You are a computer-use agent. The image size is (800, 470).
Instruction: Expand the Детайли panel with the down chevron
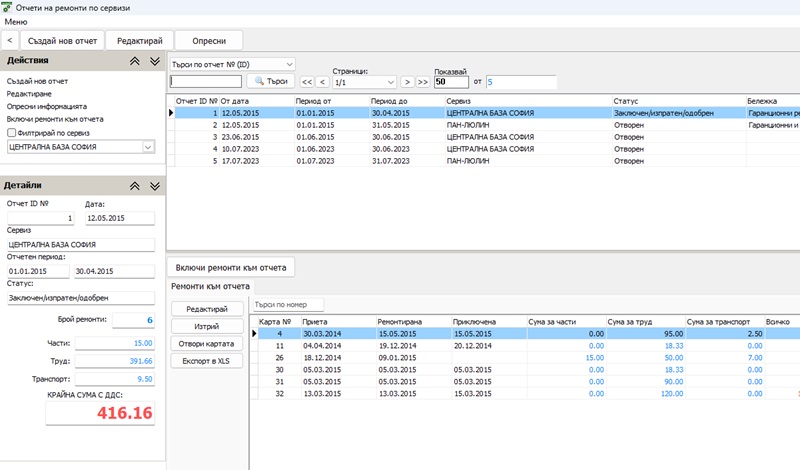click(x=155, y=186)
